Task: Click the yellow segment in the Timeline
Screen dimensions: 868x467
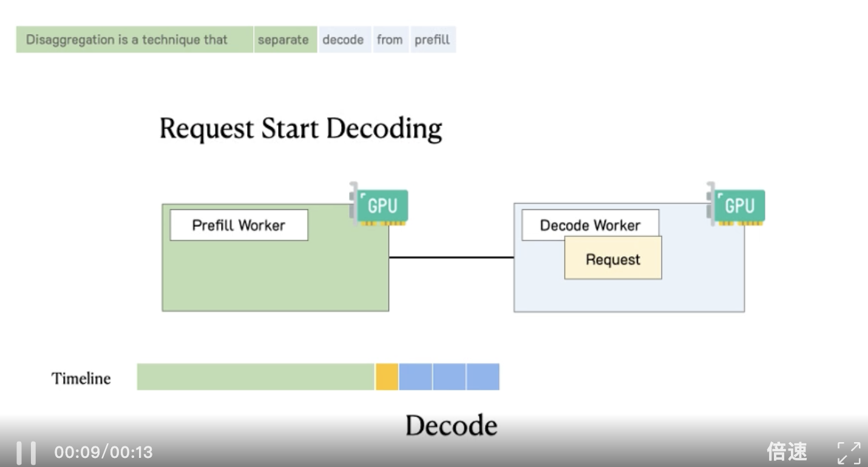Action: [x=387, y=377]
